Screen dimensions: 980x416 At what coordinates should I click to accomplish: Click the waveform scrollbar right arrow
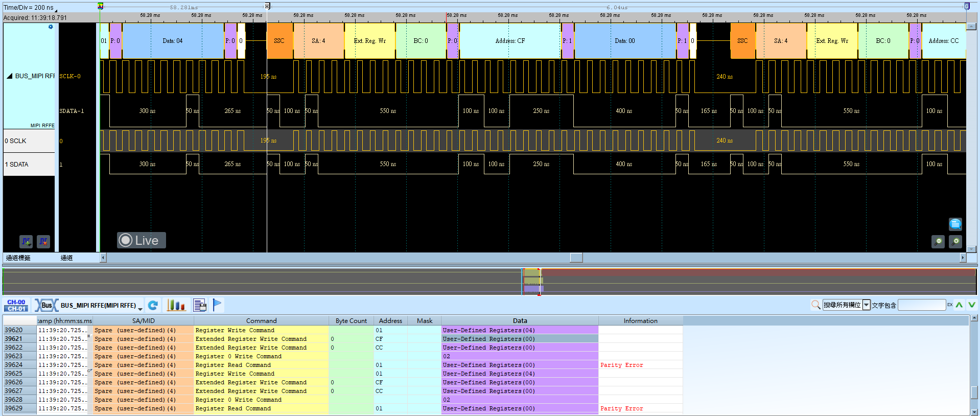tap(963, 258)
